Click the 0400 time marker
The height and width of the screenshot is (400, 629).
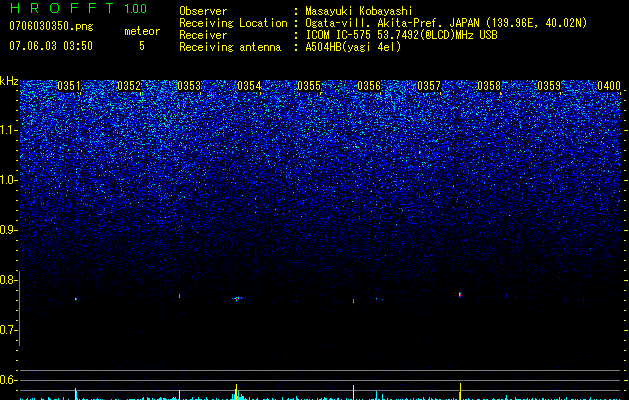pos(609,86)
